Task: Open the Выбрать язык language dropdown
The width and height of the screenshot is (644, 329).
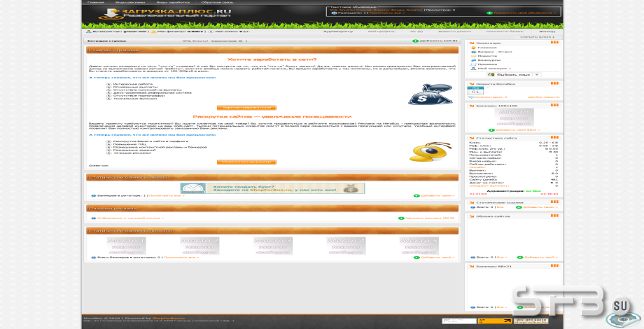Action: point(513,75)
